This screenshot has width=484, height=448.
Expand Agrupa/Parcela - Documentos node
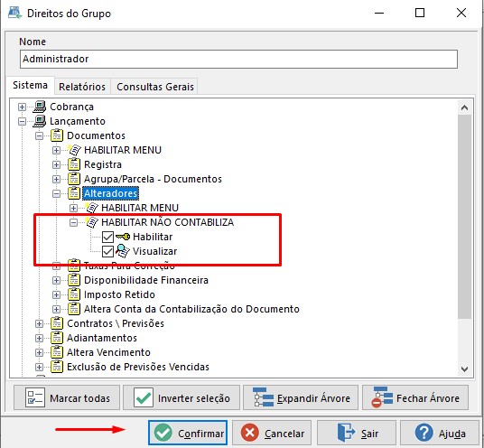point(56,179)
